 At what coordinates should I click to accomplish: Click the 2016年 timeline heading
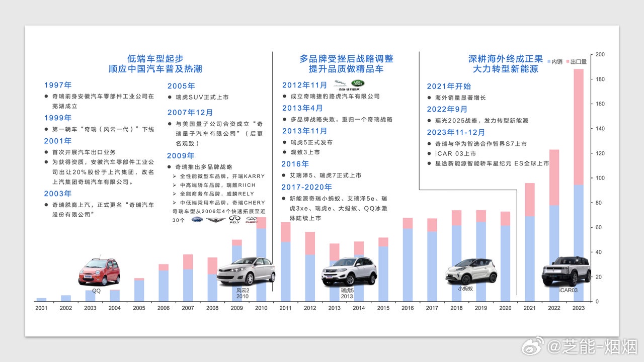click(x=296, y=164)
